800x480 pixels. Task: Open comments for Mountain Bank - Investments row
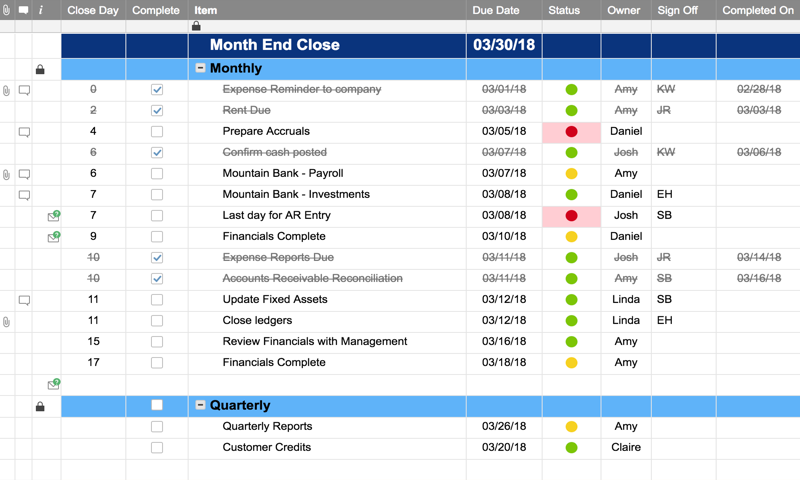[x=24, y=195]
